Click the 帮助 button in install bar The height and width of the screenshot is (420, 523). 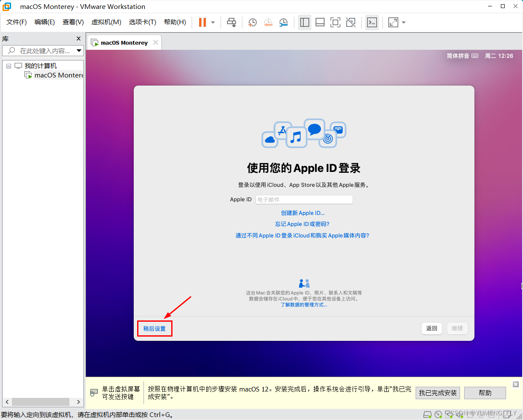pyautogui.click(x=485, y=393)
